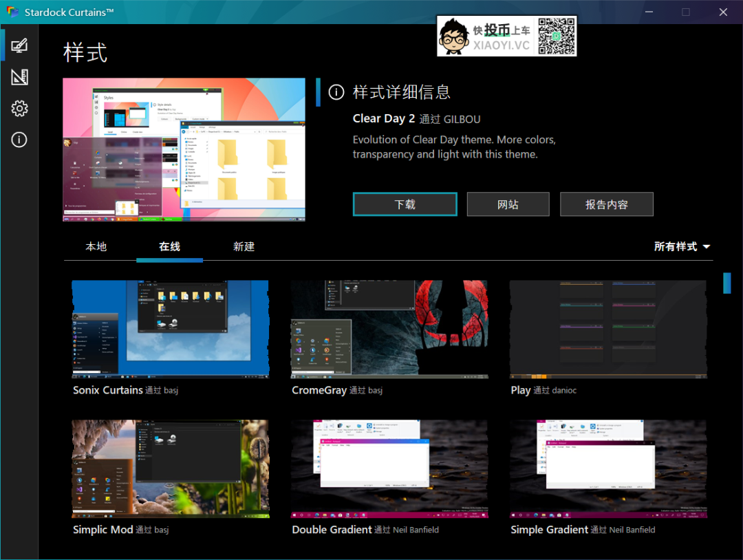
Task: Click the About info icon in sidebar
Action: [x=19, y=140]
